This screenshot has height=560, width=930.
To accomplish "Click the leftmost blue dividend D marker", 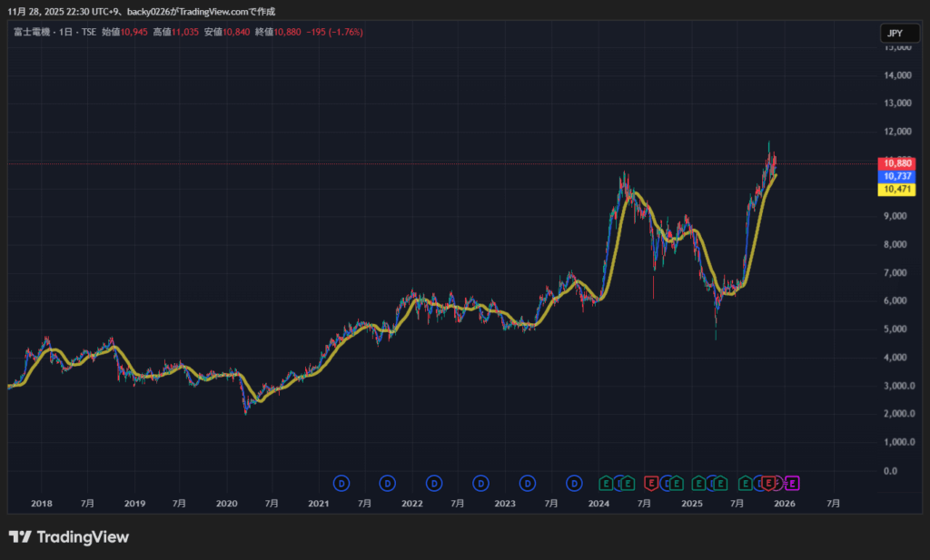I will tap(341, 483).
